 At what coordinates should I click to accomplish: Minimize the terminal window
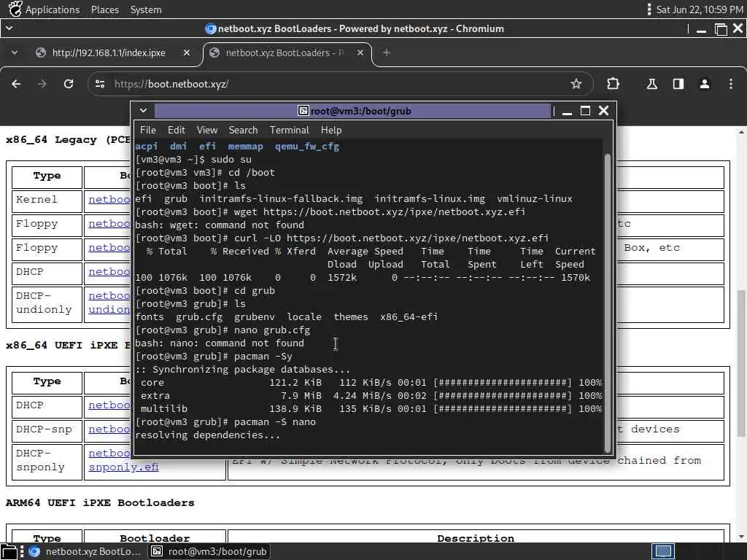(567, 111)
